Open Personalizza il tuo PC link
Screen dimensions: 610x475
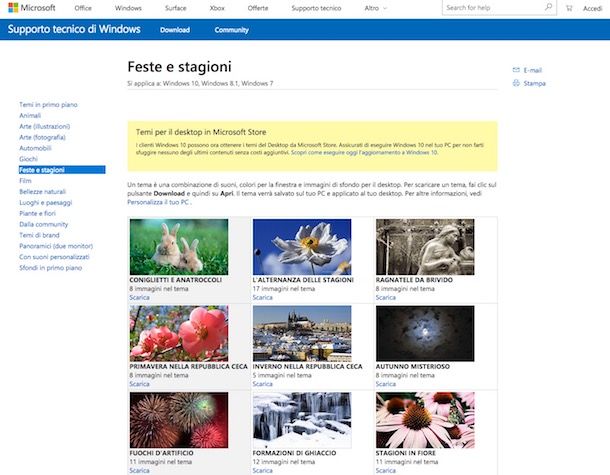[158, 202]
